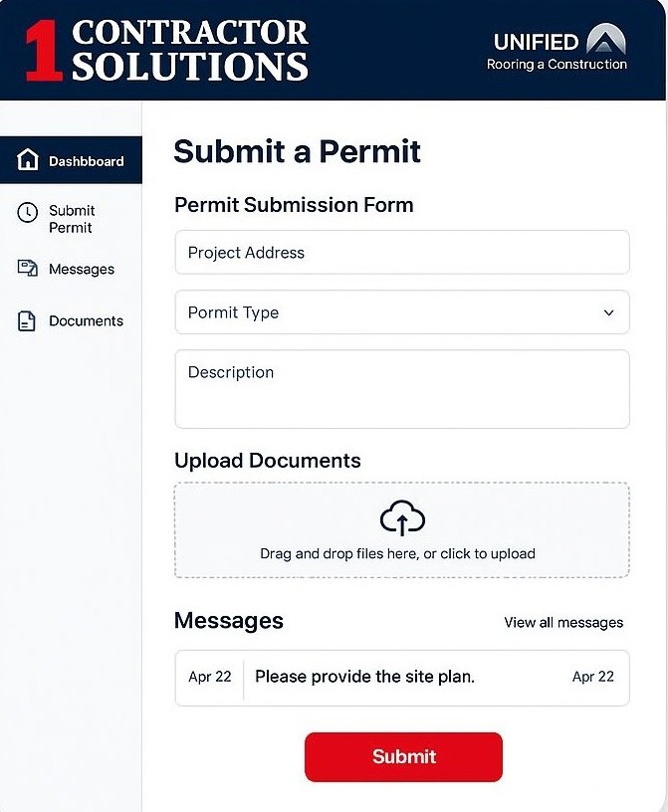The height and width of the screenshot is (812, 668).
Task: Click the cloud upload icon
Action: (402, 516)
